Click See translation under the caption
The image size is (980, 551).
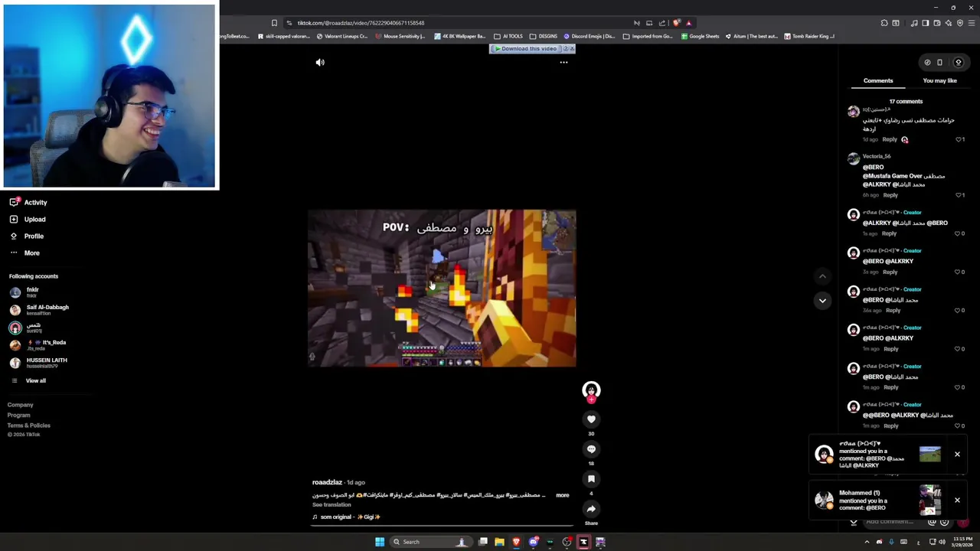click(x=332, y=505)
